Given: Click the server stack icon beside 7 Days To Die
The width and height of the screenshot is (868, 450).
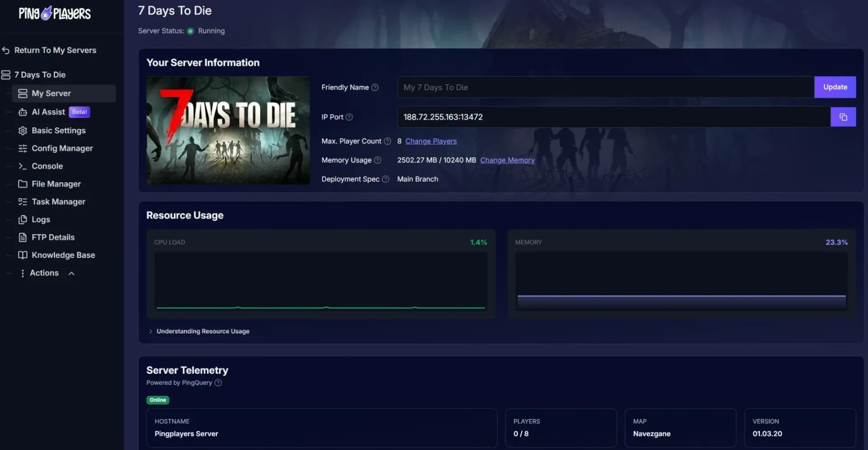Looking at the screenshot, I should click(x=6, y=75).
